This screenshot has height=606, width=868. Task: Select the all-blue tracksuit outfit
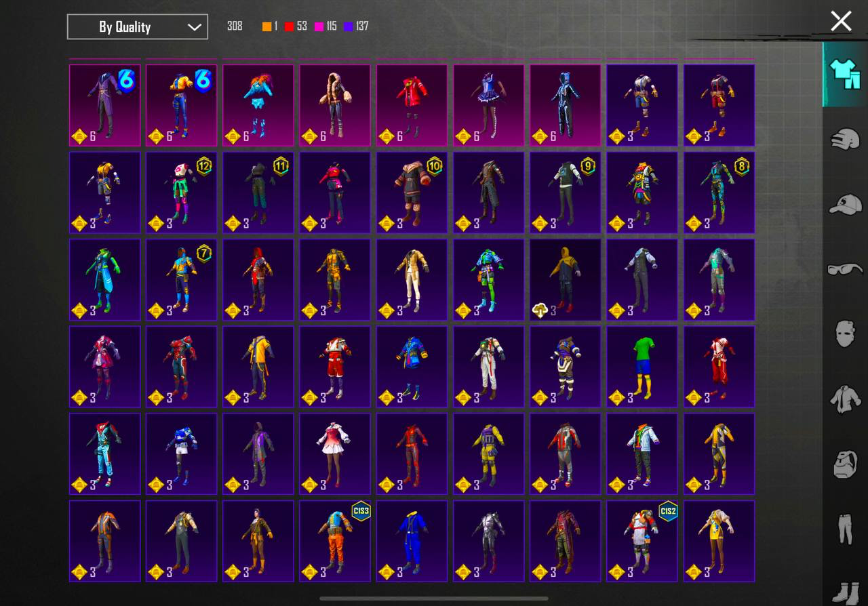[412, 541]
